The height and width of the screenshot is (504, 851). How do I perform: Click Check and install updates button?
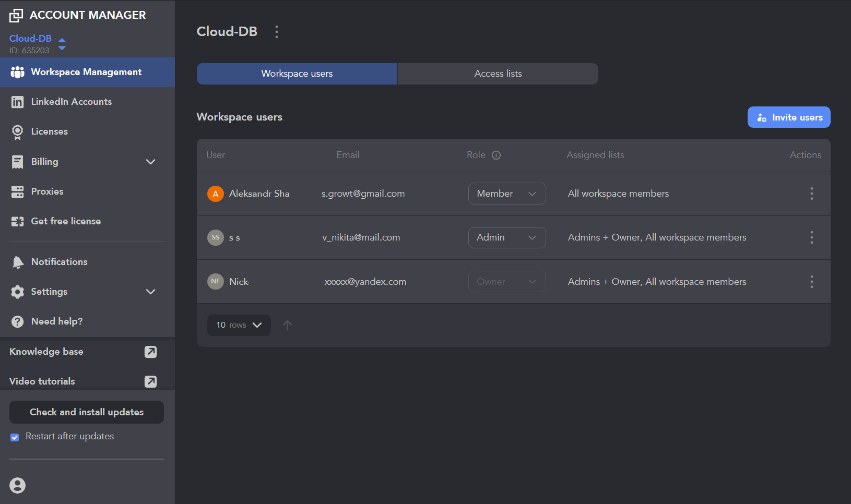click(87, 412)
